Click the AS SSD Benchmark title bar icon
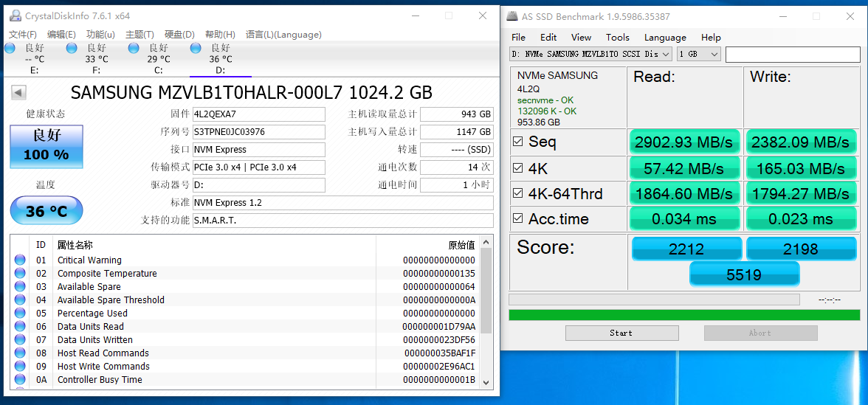 tap(512, 16)
